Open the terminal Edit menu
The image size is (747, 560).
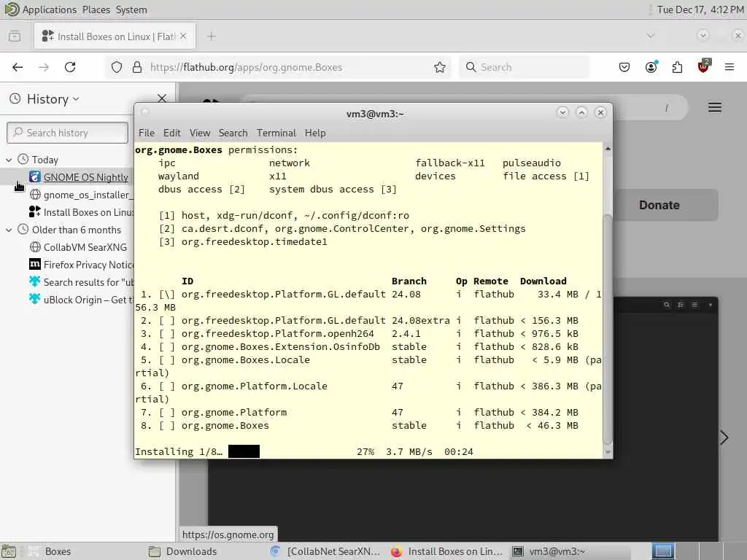pyautogui.click(x=172, y=133)
